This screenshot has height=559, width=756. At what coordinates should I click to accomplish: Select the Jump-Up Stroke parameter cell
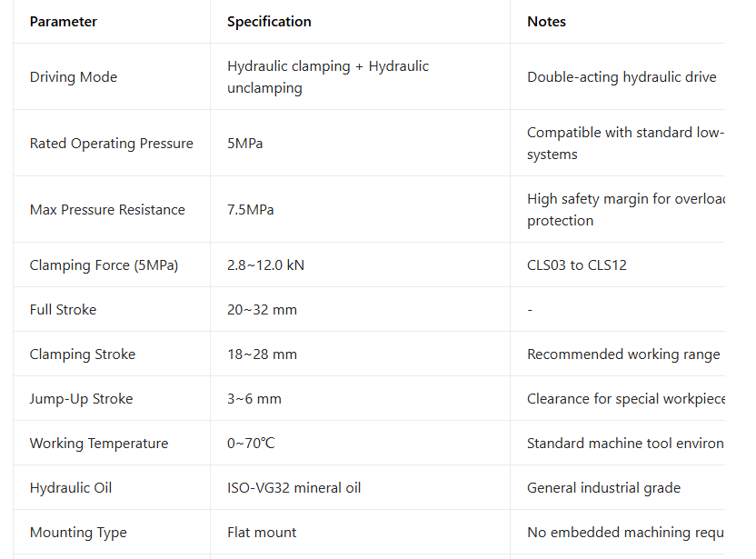coord(81,399)
